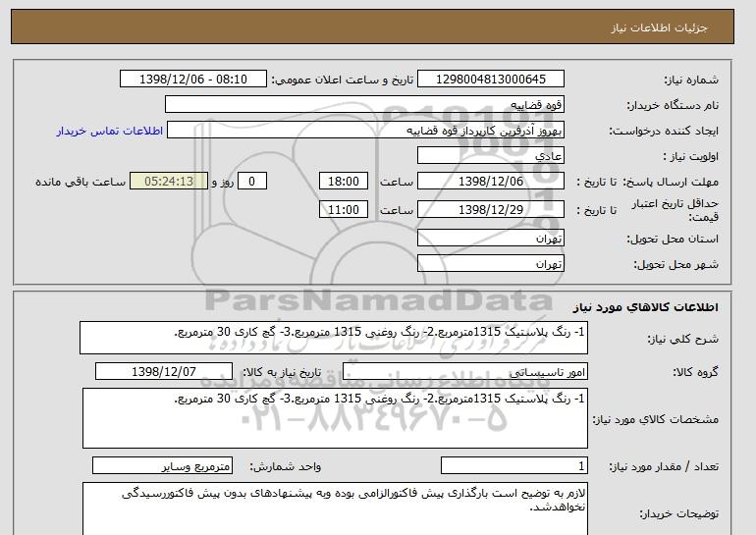Click the نام دستگاه خریدار field قوه قضاییه
Image resolution: width=756 pixels, height=535 pixels.
tap(364, 105)
